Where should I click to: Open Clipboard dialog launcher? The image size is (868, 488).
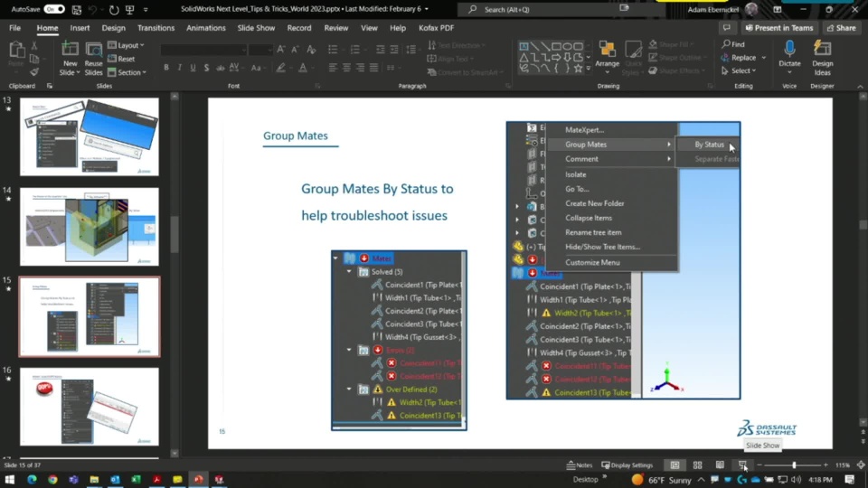(x=49, y=86)
